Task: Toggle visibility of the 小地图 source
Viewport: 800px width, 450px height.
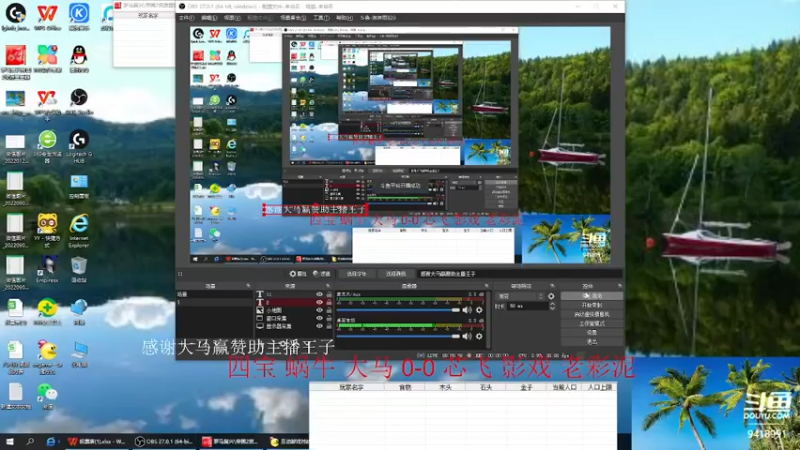Action: pyautogui.click(x=319, y=310)
